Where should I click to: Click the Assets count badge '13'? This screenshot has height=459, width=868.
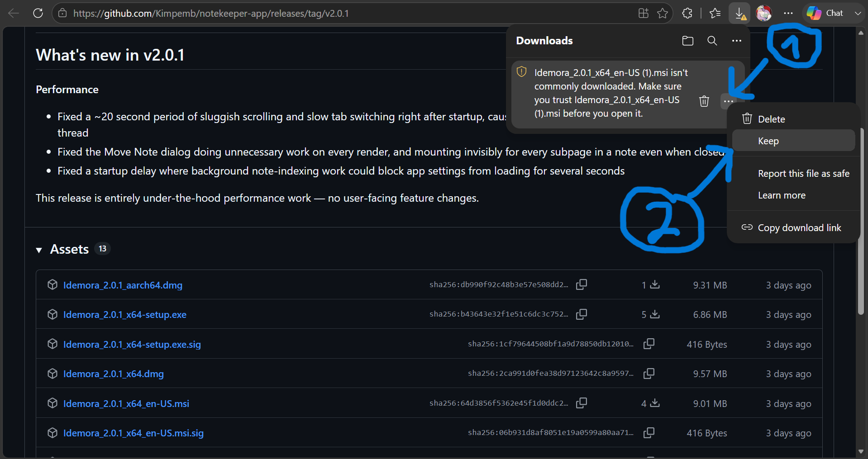(103, 249)
